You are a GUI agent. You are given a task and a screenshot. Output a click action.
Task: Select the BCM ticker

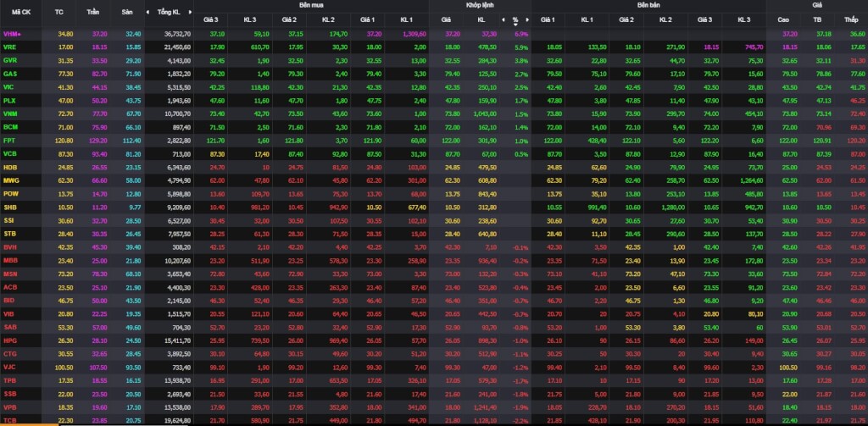click(x=10, y=127)
